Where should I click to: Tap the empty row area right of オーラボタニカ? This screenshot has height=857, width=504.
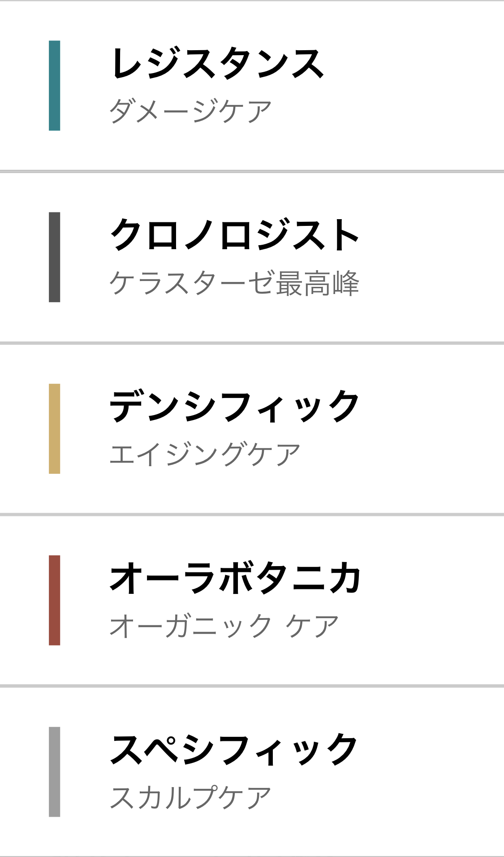point(433,601)
